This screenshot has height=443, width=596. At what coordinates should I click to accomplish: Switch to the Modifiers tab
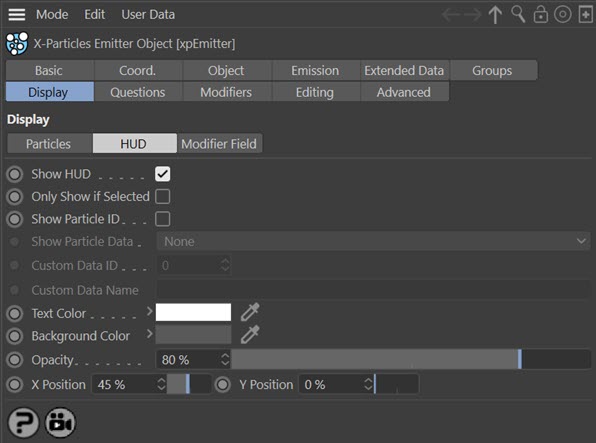pos(227,92)
